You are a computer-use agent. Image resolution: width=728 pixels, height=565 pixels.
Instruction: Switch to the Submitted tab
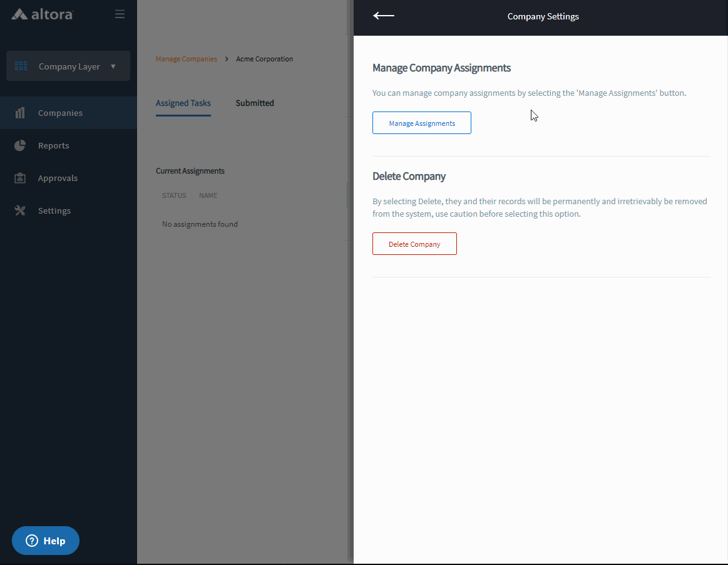[255, 103]
